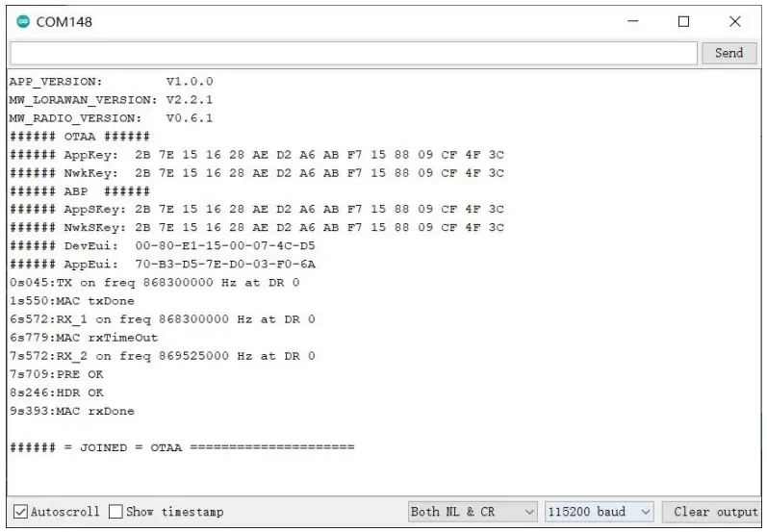
Task: Click the 1s550:MAC txDone line
Action: (x=72, y=301)
